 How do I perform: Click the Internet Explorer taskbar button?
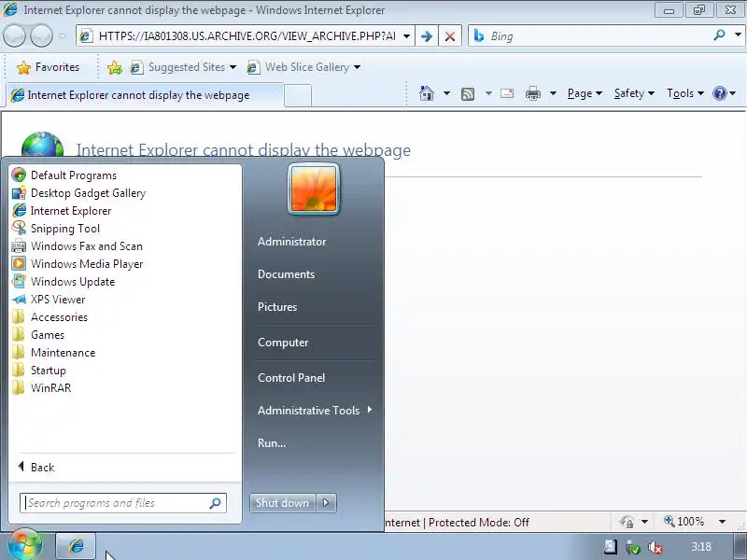point(77,546)
